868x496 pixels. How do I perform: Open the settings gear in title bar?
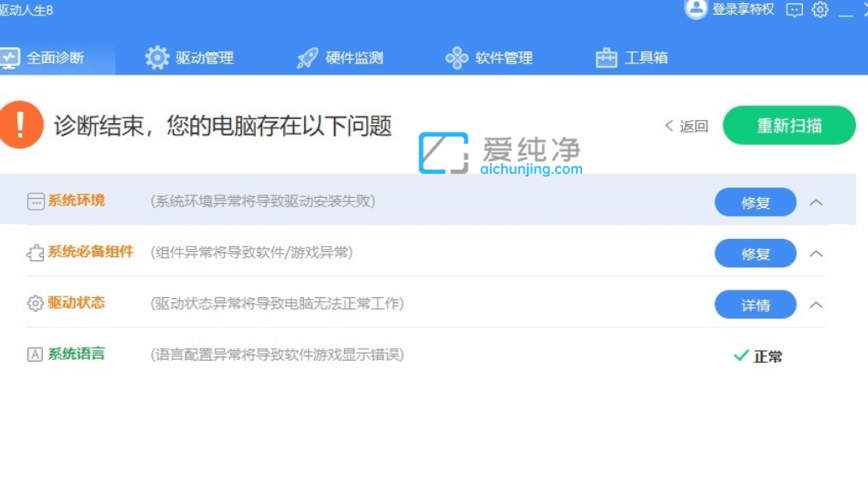(820, 10)
